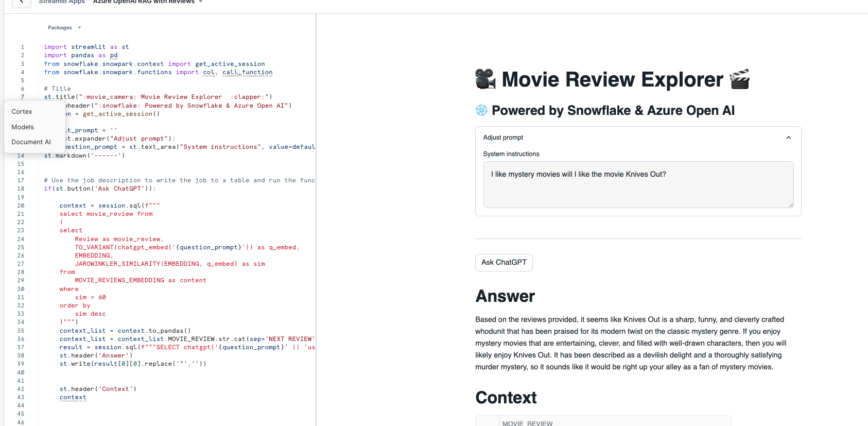Go to Streamlit Apps breadcrumb
The image size is (868, 426).
pyautogui.click(x=62, y=2)
